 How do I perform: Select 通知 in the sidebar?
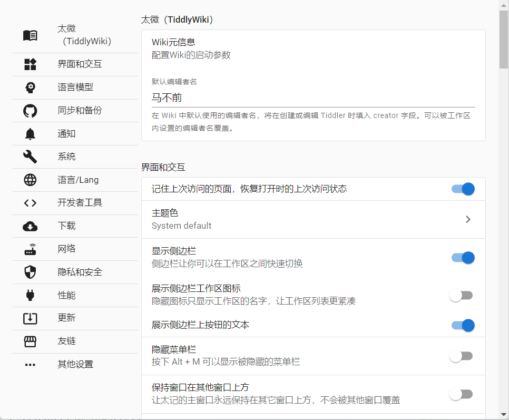[x=75, y=134]
